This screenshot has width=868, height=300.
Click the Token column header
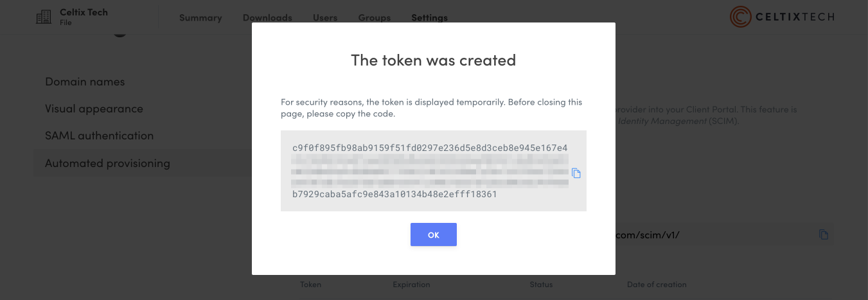[x=310, y=285]
